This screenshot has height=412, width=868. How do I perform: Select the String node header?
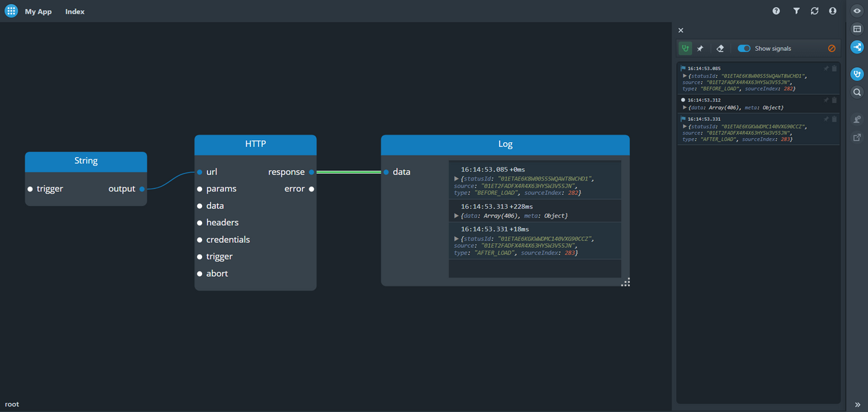[x=86, y=161]
